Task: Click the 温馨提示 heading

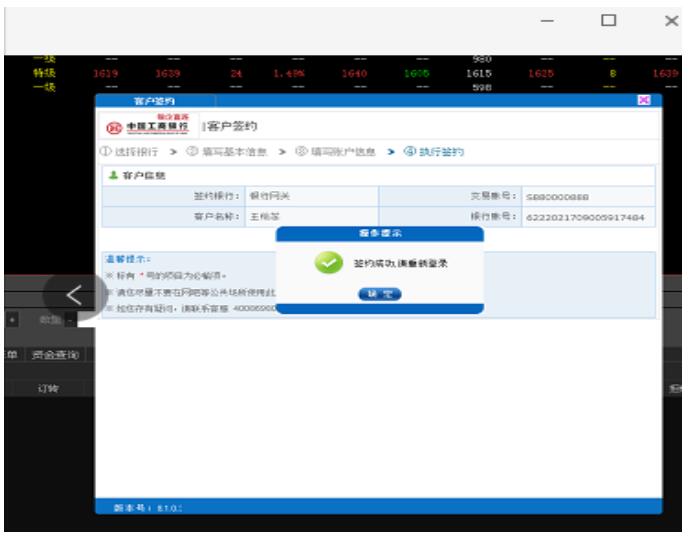Action: tap(128, 259)
